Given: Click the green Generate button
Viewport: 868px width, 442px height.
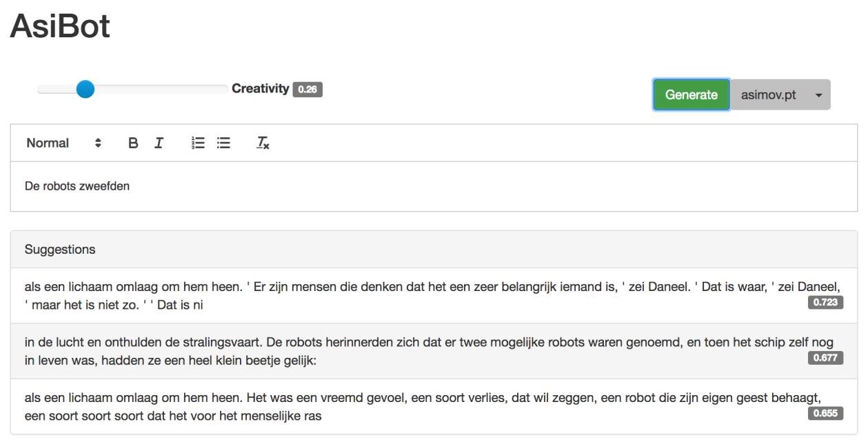Looking at the screenshot, I should tap(691, 95).
